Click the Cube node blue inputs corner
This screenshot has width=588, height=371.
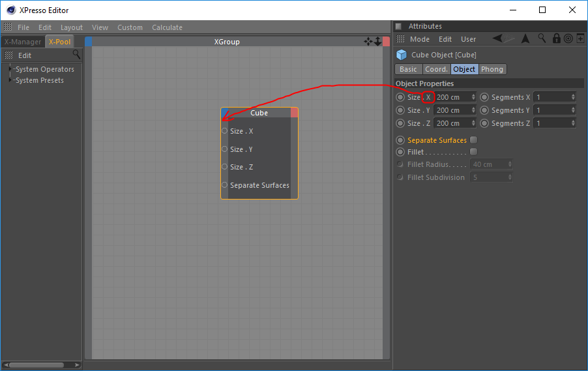pyautogui.click(x=225, y=113)
